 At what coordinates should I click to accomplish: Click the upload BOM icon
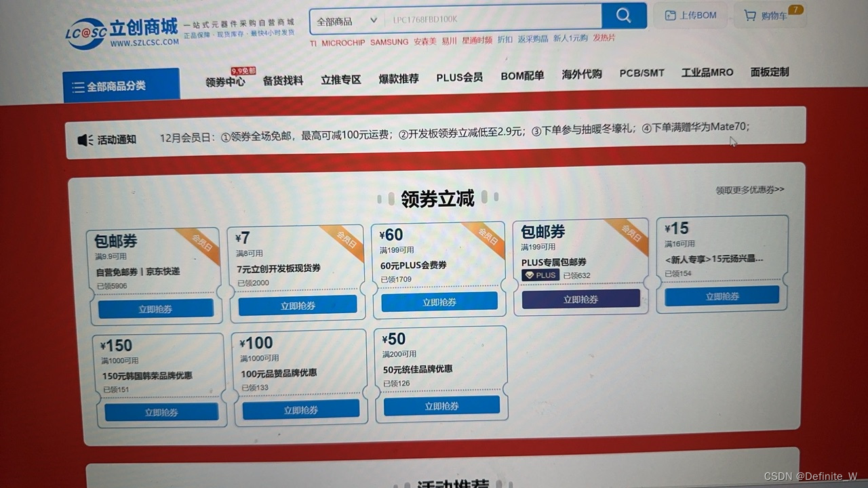[x=670, y=15]
